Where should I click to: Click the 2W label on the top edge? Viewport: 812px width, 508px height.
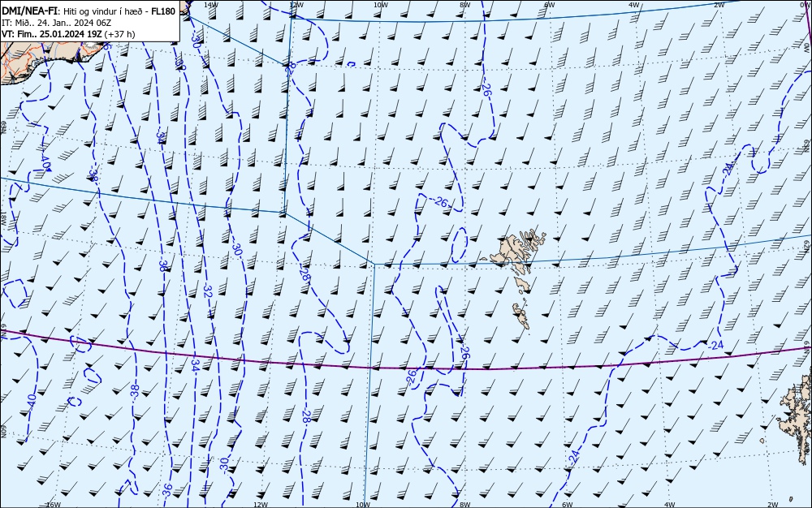(719, 5)
